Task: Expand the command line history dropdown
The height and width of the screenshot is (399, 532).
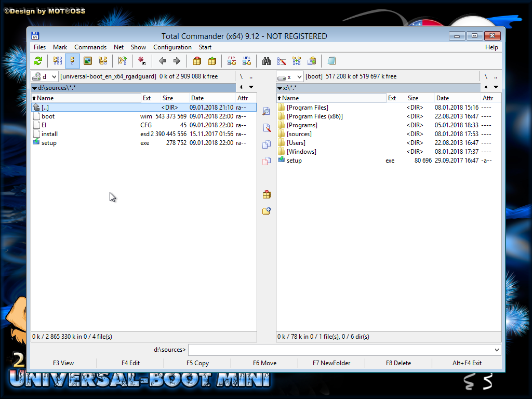Action: click(497, 350)
